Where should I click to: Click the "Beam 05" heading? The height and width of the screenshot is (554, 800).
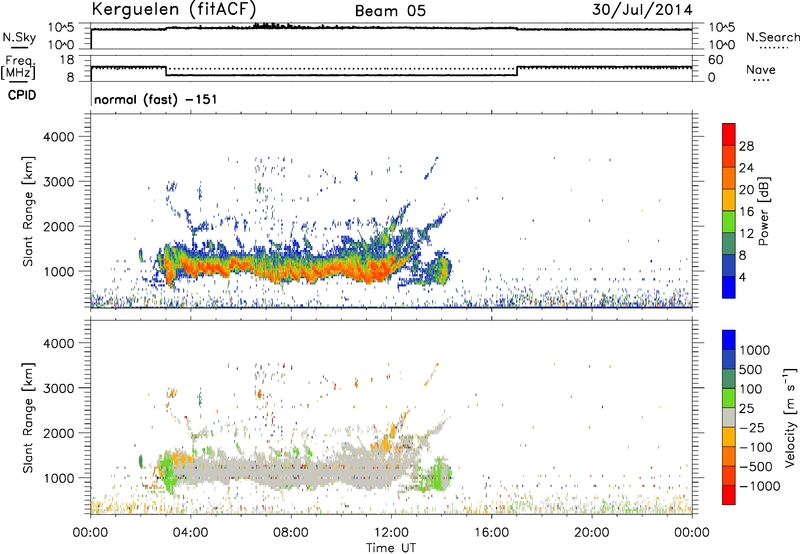click(390, 11)
